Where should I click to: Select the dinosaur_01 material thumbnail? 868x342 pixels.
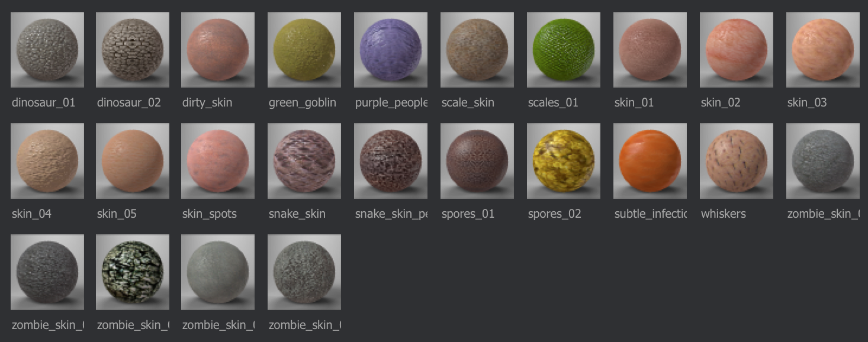(47, 50)
